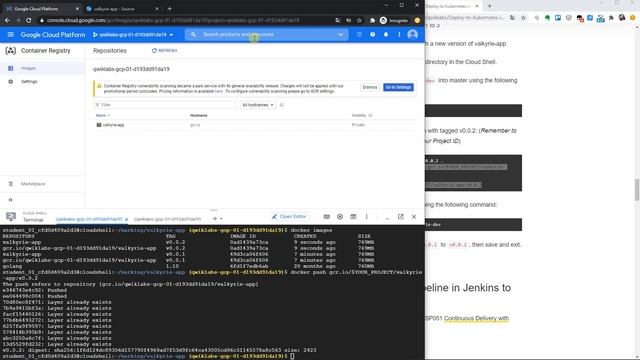Dismiss the vulnerability scanning banner
The height and width of the screenshot is (360, 640).
tap(370, 87)
